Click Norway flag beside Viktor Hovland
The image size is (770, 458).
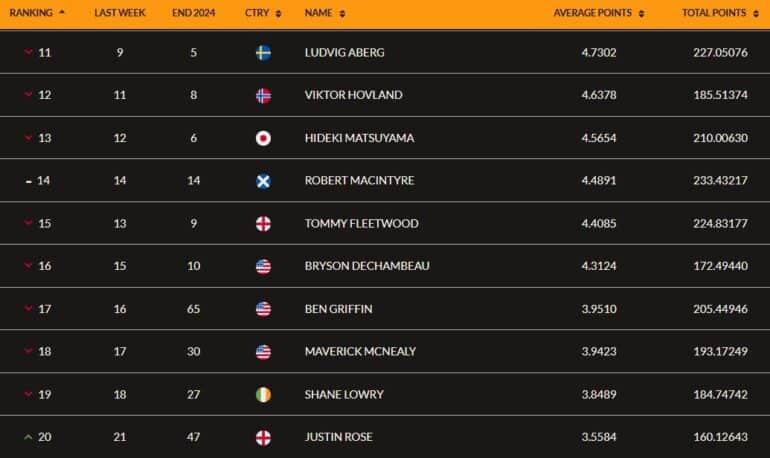click(x=263, y=95)
